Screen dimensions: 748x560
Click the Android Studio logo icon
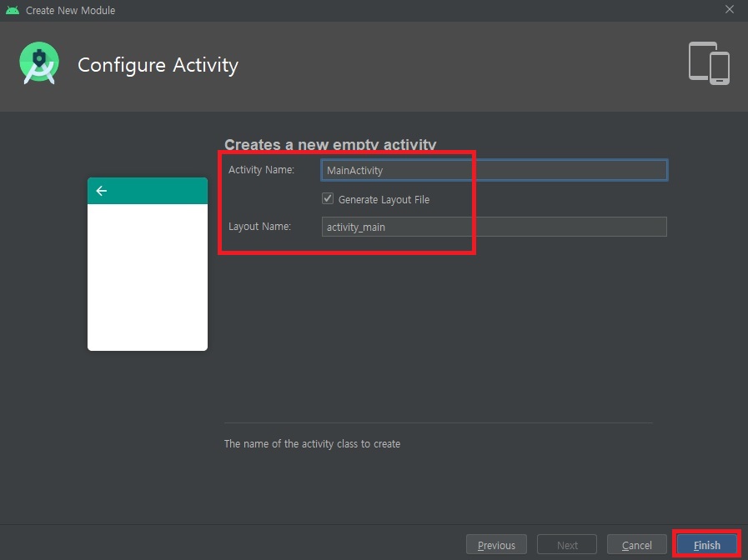click(39, 62)
